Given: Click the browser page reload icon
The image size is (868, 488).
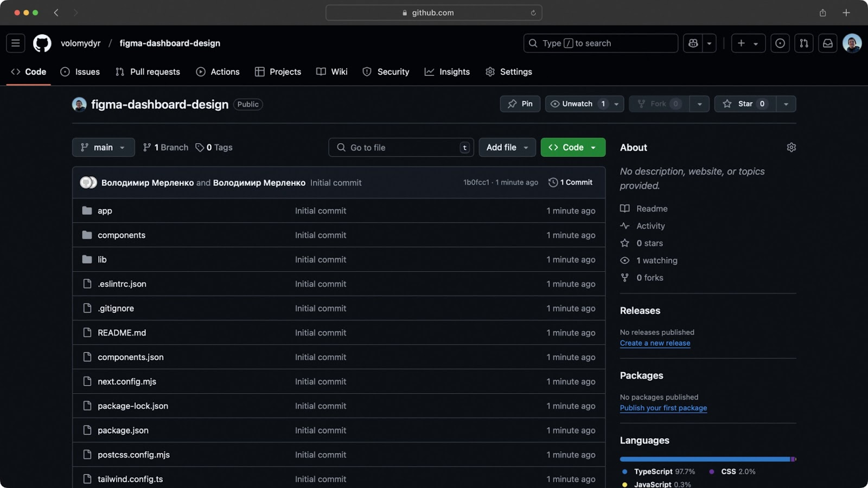Looking at the screenshot, I should 533,13.
